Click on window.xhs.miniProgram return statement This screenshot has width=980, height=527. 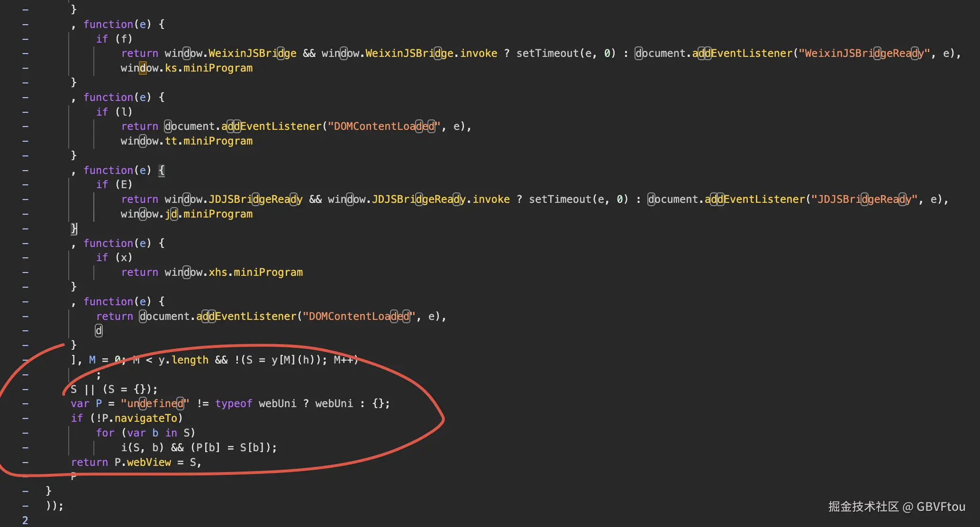(x=211, y=272)
